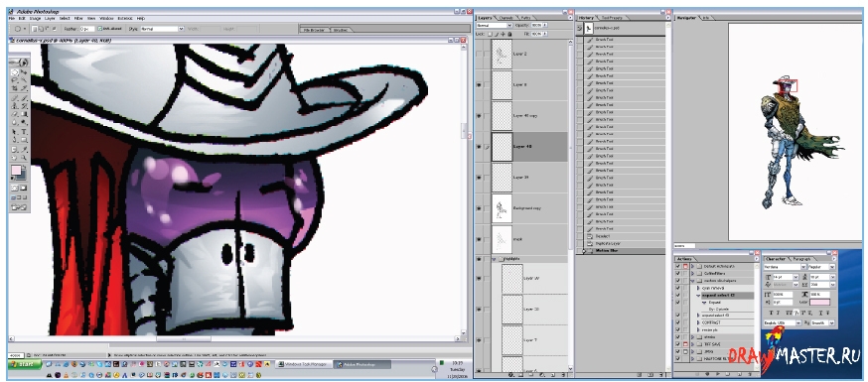Click cornelius-c.psd snapshot in History
The width and height of the screenshot is (868, 382).
pyautogui.click(x=621, y=27)
